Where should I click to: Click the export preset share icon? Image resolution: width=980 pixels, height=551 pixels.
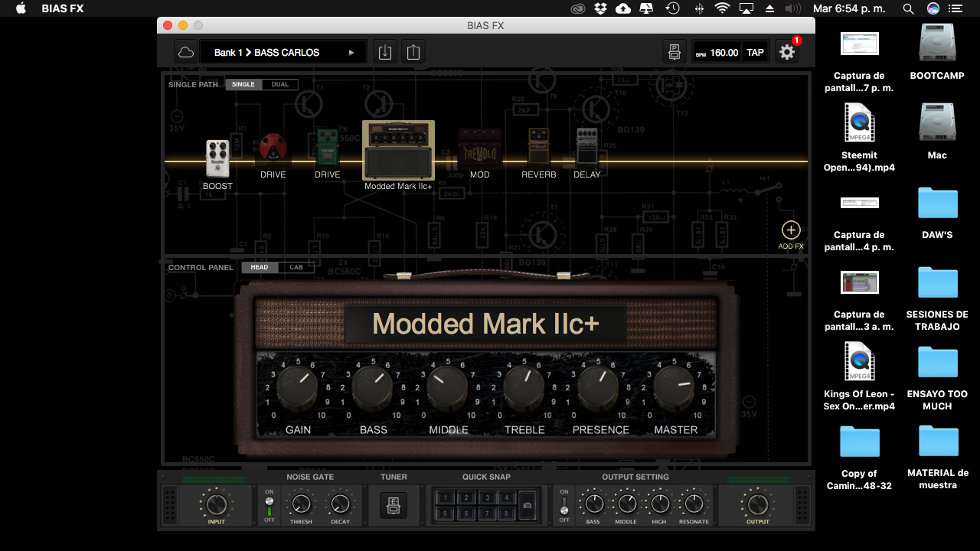(x=413, y=52)
